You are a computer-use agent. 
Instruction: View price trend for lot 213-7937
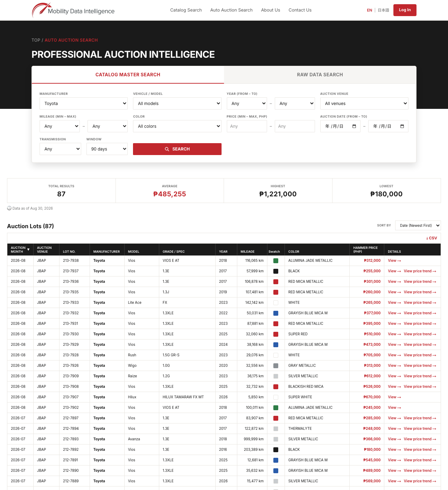[420, 271]
